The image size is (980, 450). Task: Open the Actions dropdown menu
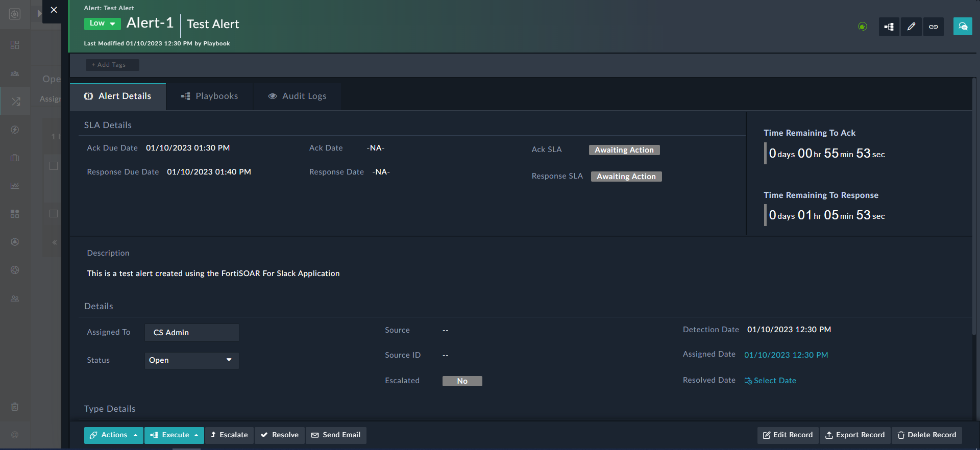(113, 435)
